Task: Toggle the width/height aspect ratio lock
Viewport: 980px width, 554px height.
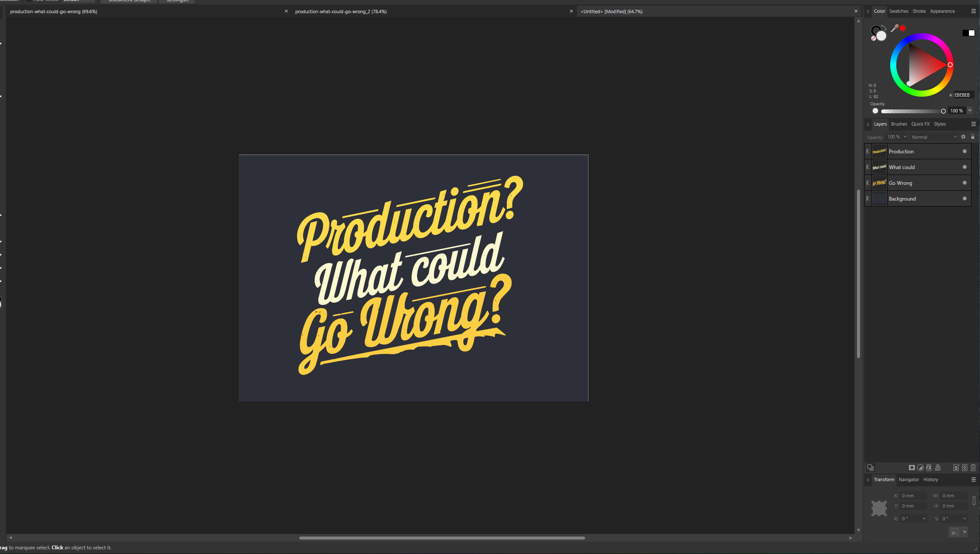Action: (x=974, y=501)
